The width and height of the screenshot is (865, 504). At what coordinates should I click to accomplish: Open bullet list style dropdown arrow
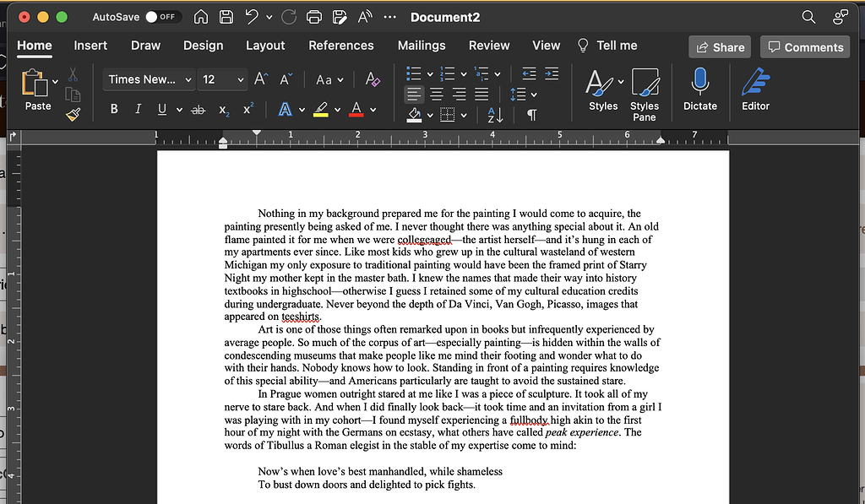(430, 74)
